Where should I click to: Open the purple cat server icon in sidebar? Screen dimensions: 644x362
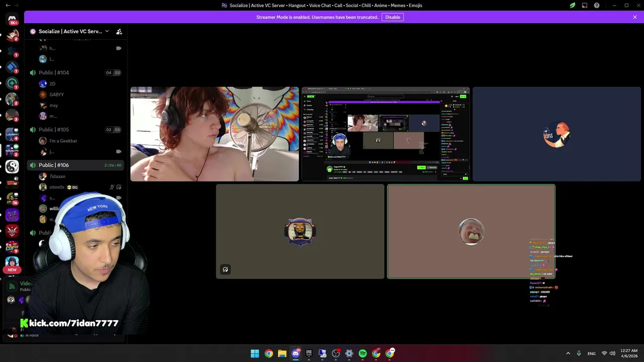(x=12, y=215)
